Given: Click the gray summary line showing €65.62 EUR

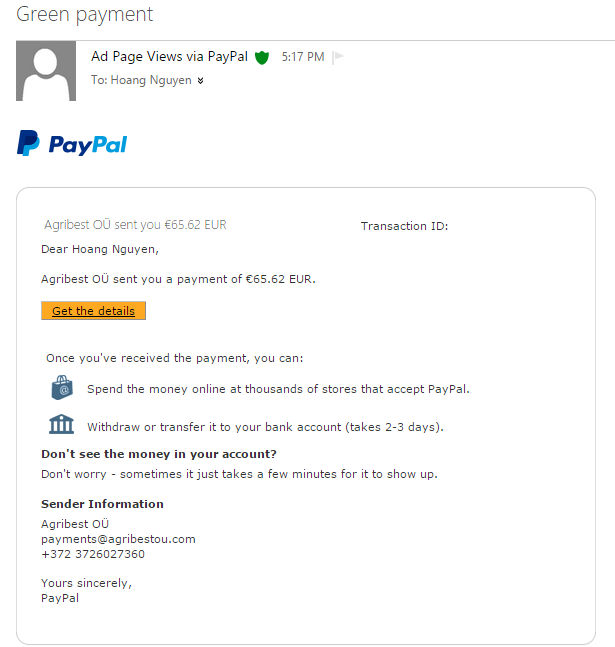Looking at the screenshot, I should [x=135, y=225].
